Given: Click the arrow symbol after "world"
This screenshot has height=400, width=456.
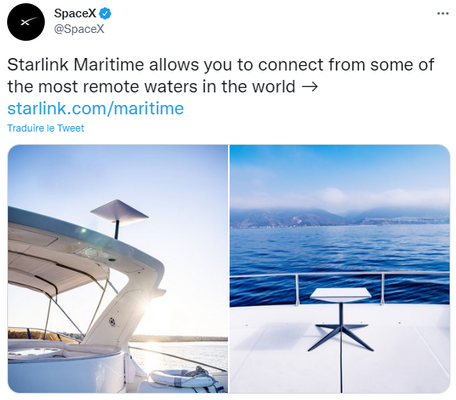Looking at the screenshot, I should click(x=309, y=87).
